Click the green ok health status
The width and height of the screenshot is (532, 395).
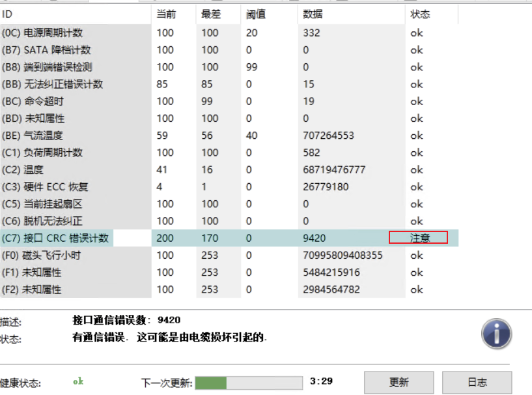point(78,382)
